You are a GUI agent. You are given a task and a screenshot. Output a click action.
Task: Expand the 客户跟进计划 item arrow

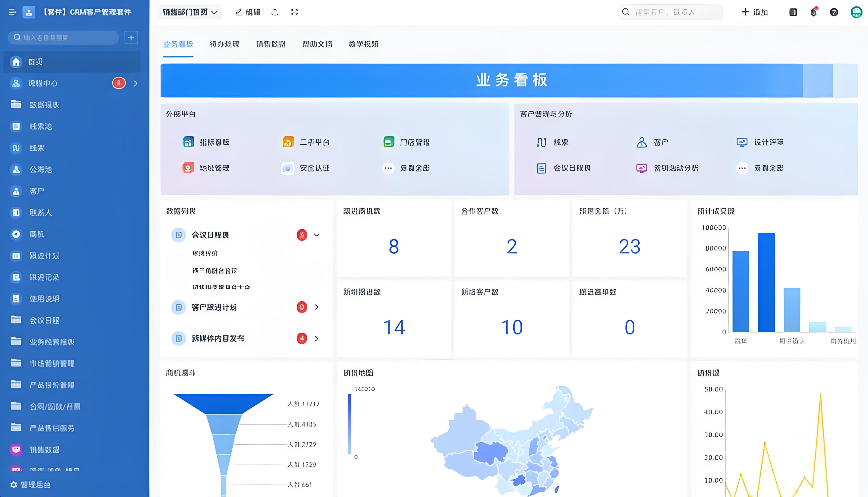[317, 307]
